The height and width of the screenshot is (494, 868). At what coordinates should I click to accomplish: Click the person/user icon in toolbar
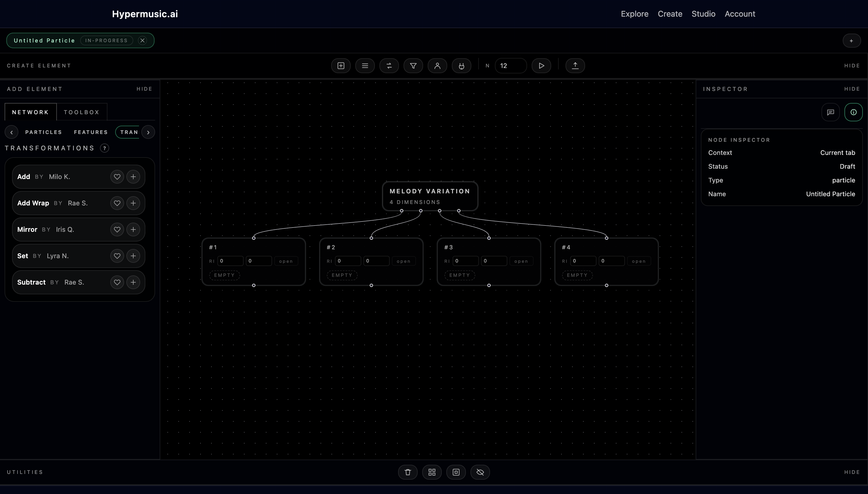(x=437, y=66)
